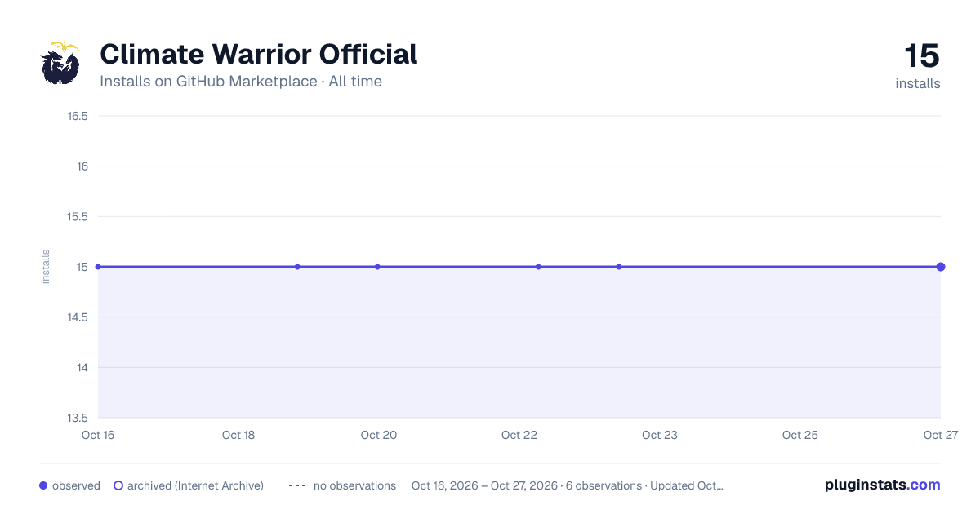
Task: Click the rotated 'installs' y-axis title
Action: pos(46,267)
